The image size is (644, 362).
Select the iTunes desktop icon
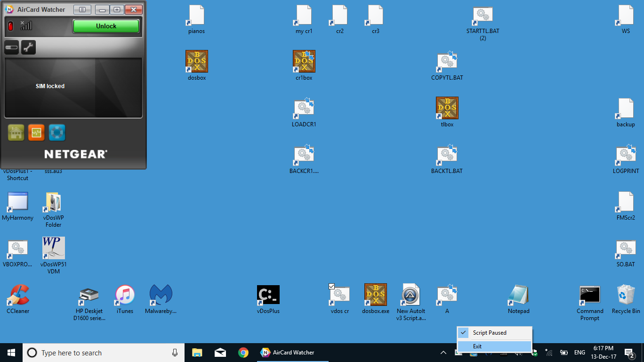[125, 299]
